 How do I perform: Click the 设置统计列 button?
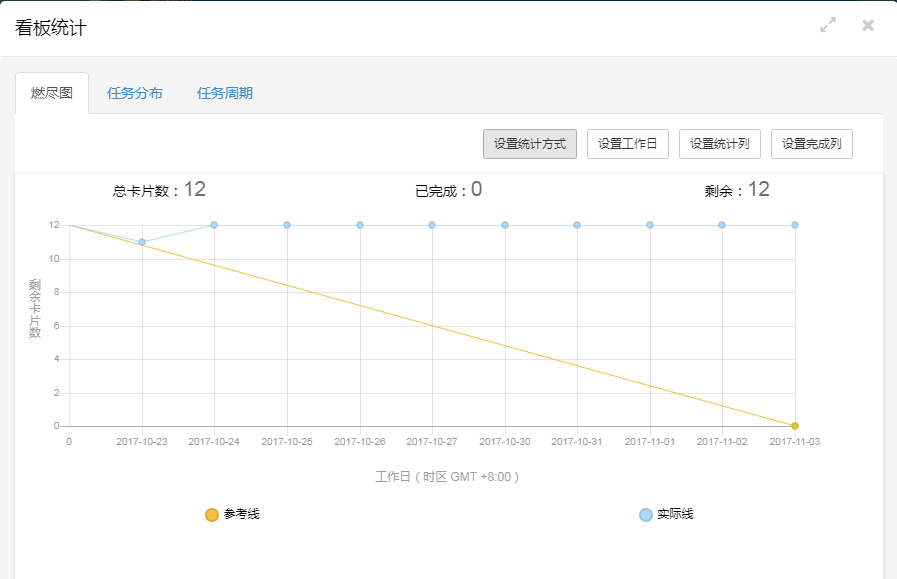pos(720,144)
